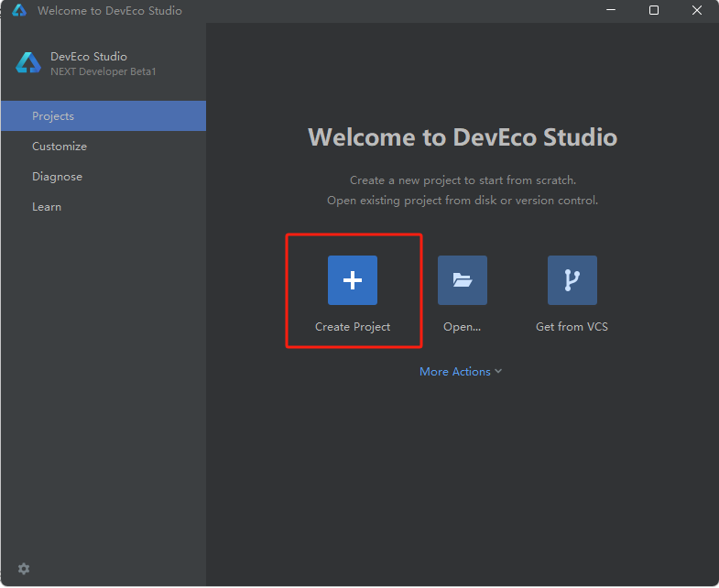The height and width of the screenshot is (588, 719).
Task: Click 'Create a new project to start from scratch' text
Action: (463, 180)
